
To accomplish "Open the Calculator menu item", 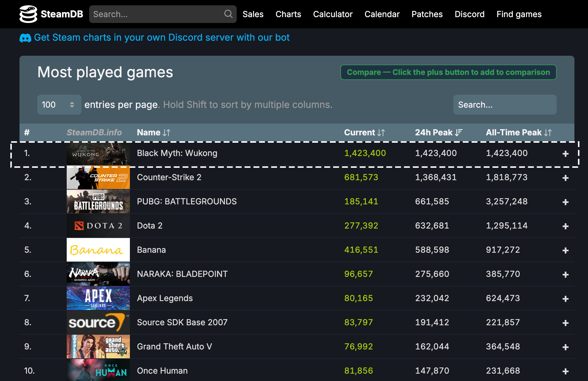I will pyautogui.click(x=333, y=14).
